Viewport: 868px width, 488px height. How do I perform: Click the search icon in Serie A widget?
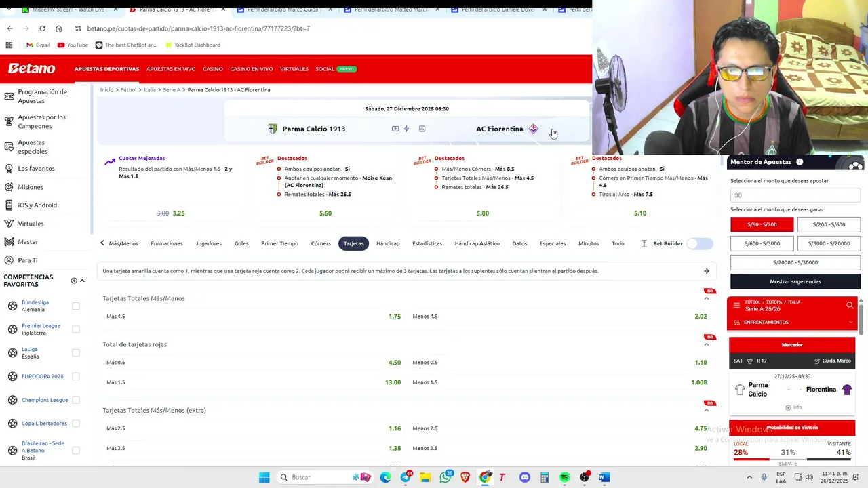coord(850,306)
